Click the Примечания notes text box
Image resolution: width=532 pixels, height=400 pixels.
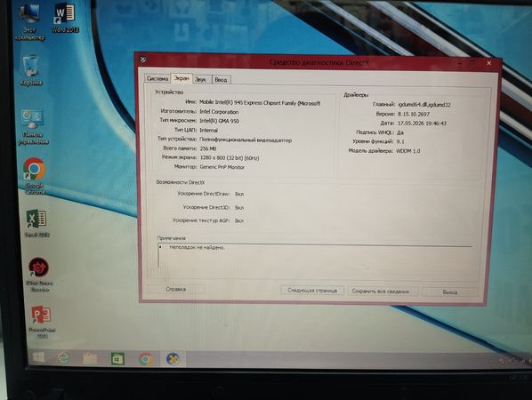[316, 256]
